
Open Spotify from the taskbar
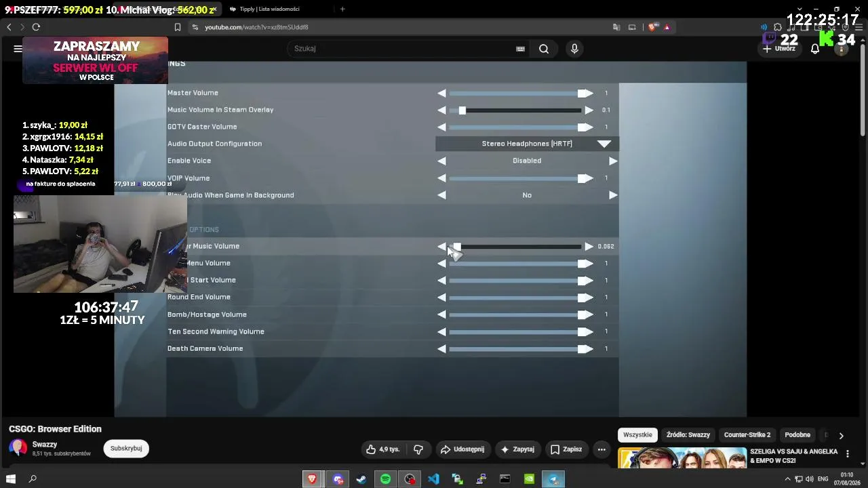[x=385, y=479]
